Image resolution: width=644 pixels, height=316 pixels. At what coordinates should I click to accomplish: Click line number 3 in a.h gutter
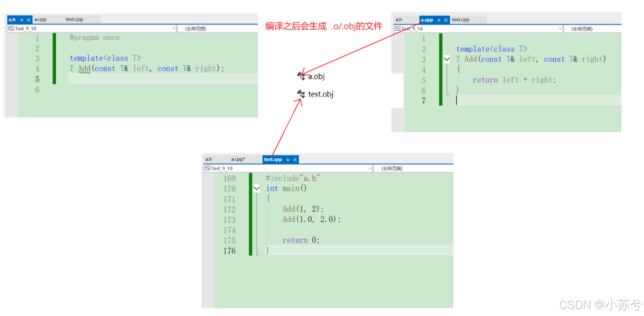tap(37, 58)
